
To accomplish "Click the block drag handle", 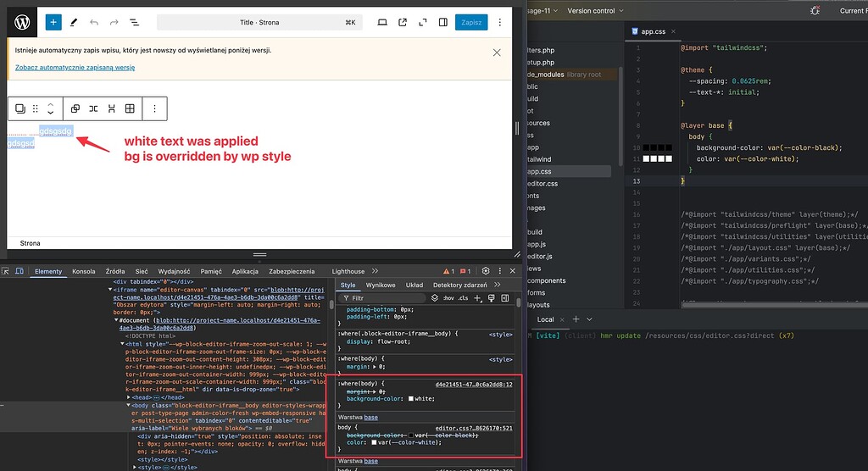I will (36, 108).
